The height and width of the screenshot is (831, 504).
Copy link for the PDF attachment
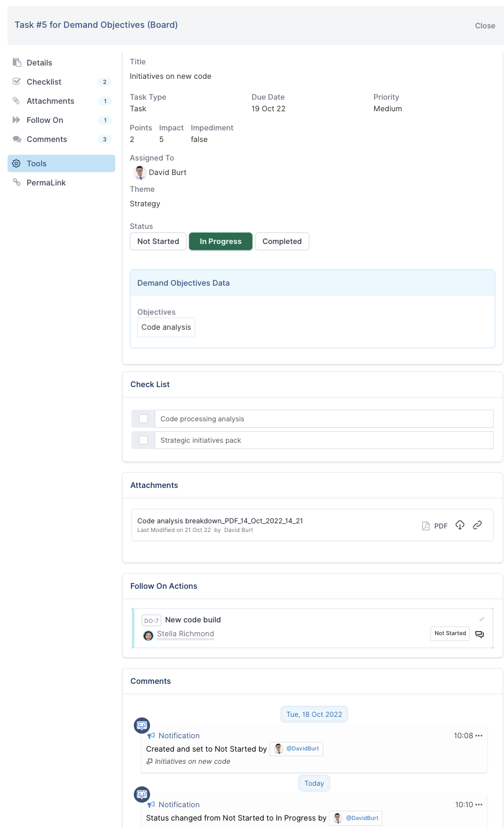pyautogui.click(x=477, y=525)
